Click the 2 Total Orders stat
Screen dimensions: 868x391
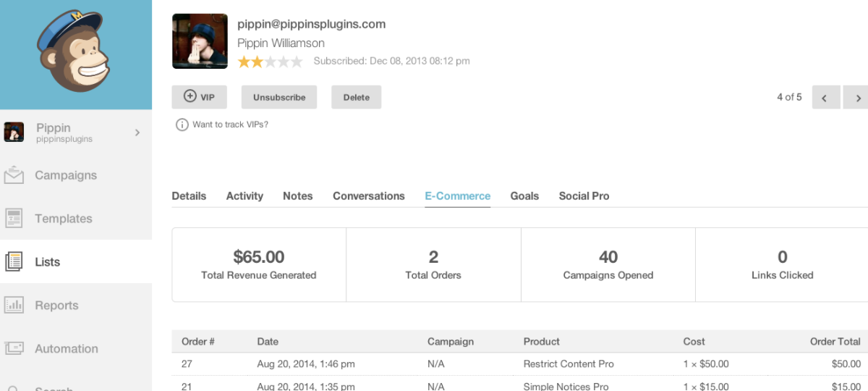pyautogui.click(x=433, y=265)
